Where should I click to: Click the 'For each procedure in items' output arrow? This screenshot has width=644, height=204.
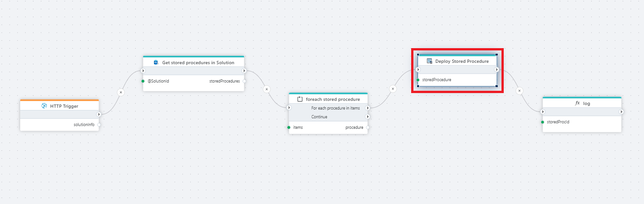(368, 108)
